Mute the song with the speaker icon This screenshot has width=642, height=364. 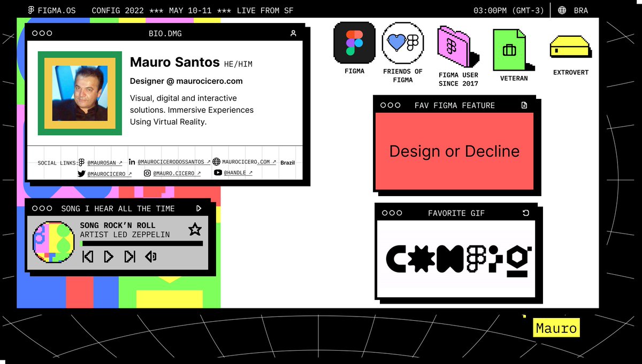click(151, 257)
